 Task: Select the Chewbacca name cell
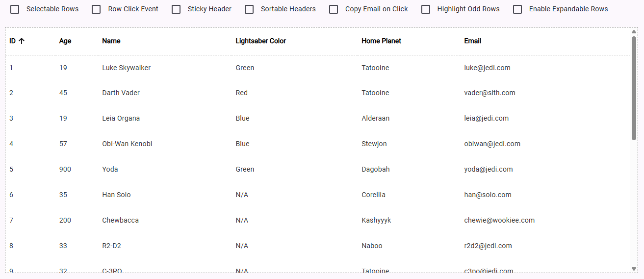(120, 220)
